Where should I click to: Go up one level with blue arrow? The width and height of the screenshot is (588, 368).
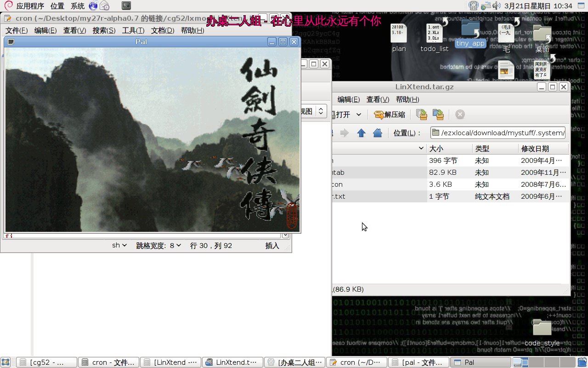[361, 133]
